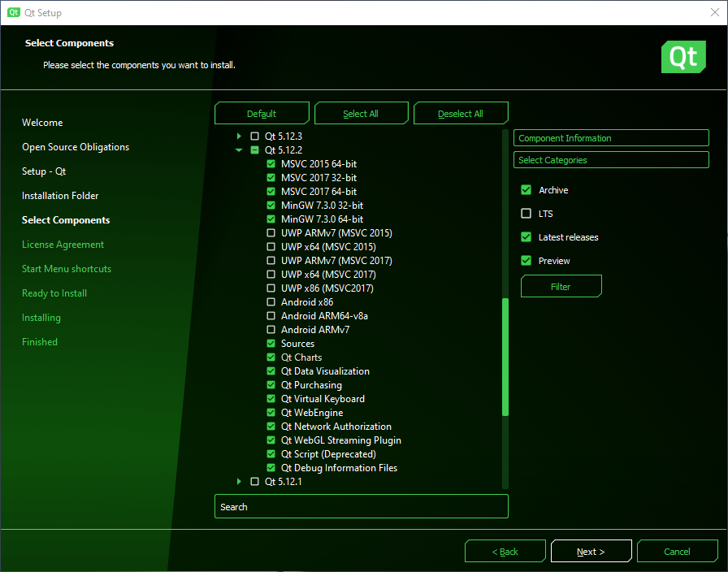Check the Android ARMv7 component
The width and height of the screenshot is (728, 572).
click(271, 330)
